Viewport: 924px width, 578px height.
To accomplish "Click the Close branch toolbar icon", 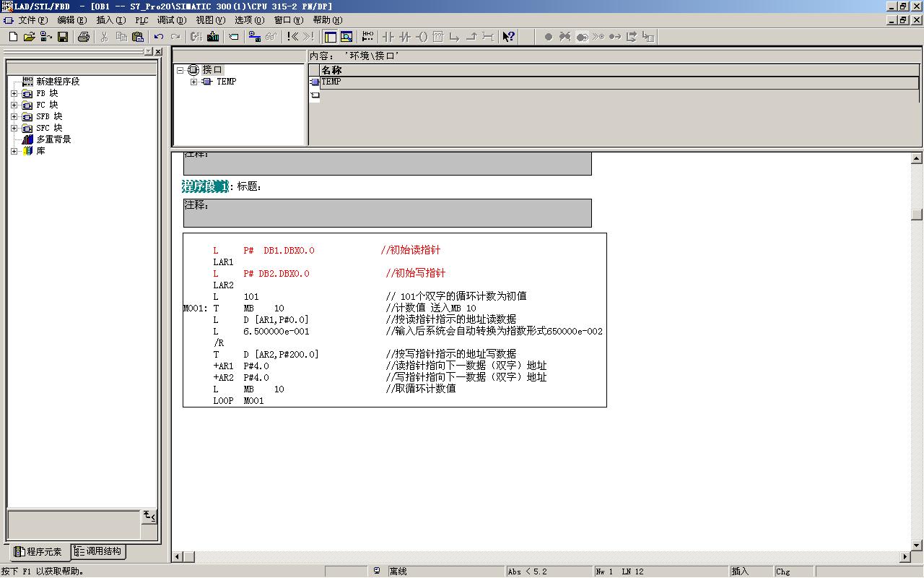I will pos(471,37).
